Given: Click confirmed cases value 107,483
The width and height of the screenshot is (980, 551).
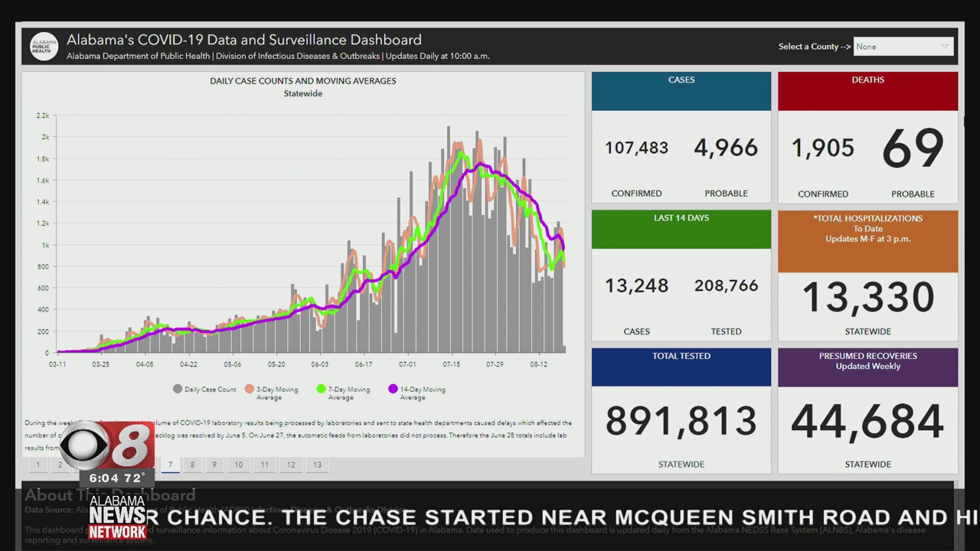Looking at the screenshot, I should [636, 148].
